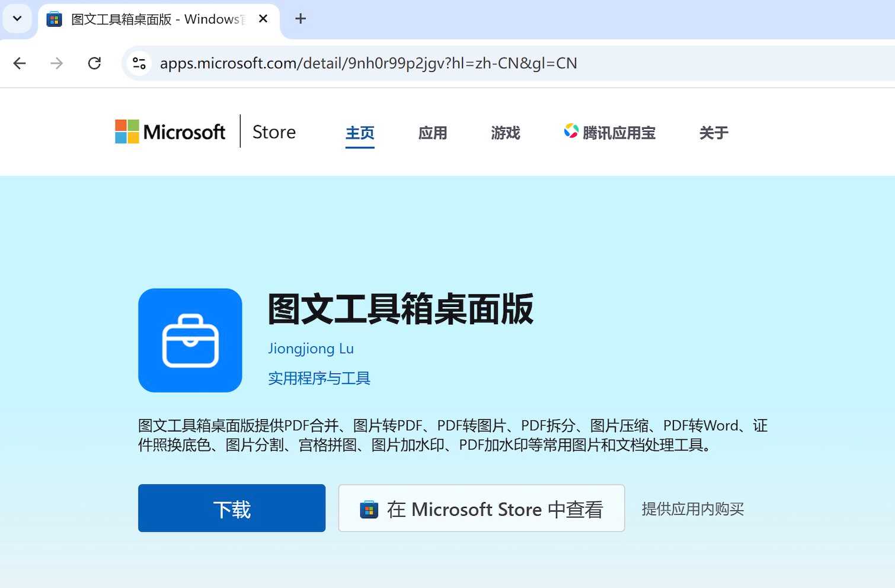
Task: Select the 主页 navigation item
Action: pos(359,133)
